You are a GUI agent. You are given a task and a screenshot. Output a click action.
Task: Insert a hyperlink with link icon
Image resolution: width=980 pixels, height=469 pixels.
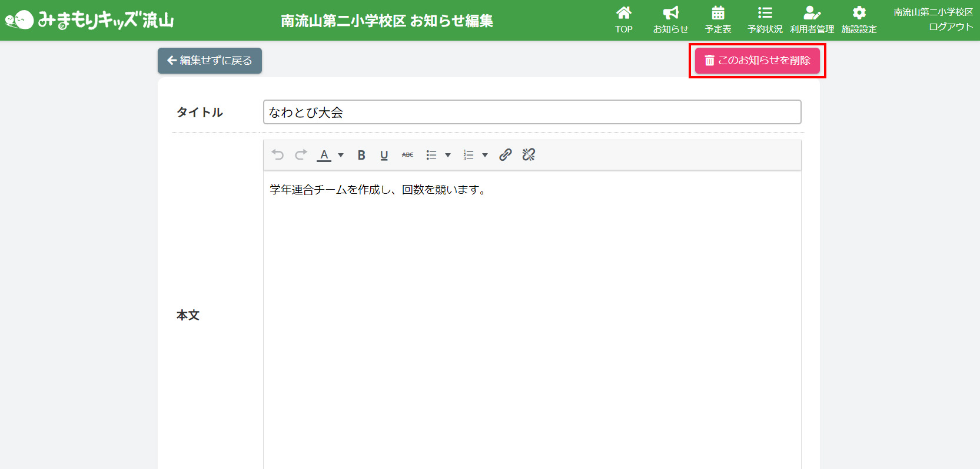pos(505,155)
